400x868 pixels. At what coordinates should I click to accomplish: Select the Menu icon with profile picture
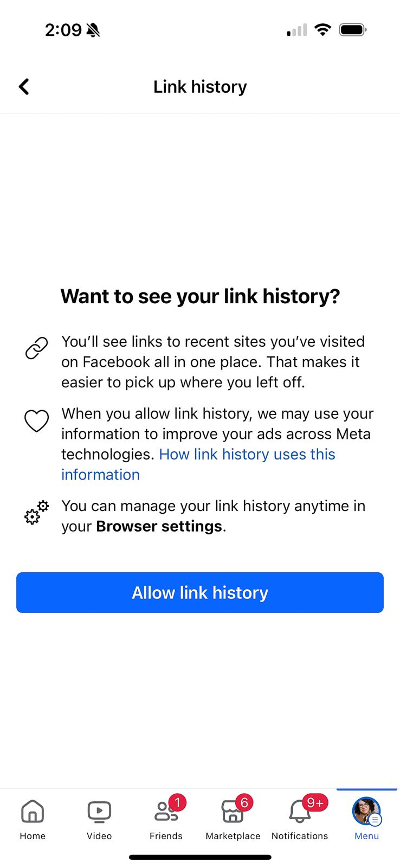click(x=366, y=811)
